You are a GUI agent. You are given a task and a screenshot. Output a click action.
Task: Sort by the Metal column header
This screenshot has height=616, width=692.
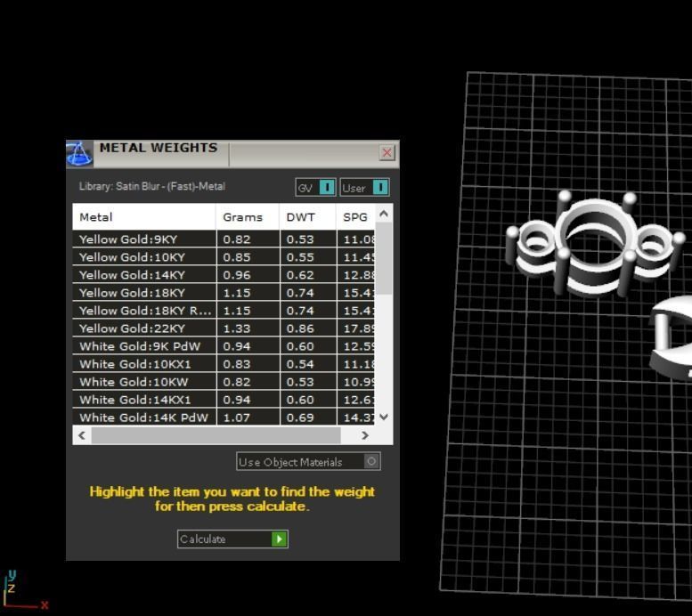pos(144,217)
